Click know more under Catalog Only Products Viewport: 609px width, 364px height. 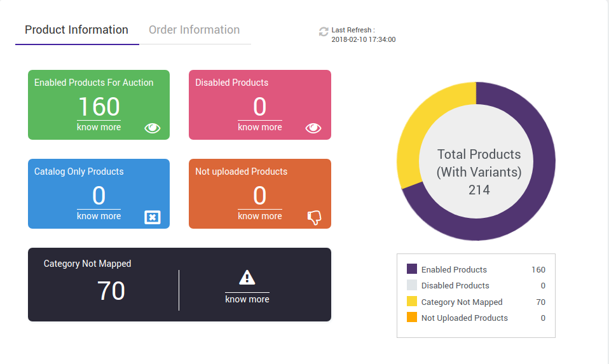pos(99,216)
